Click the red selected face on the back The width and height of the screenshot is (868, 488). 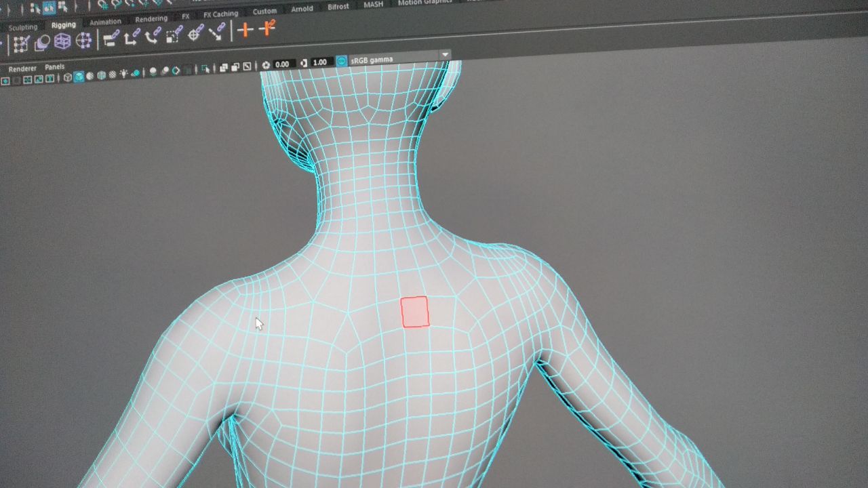pos(415,312)
